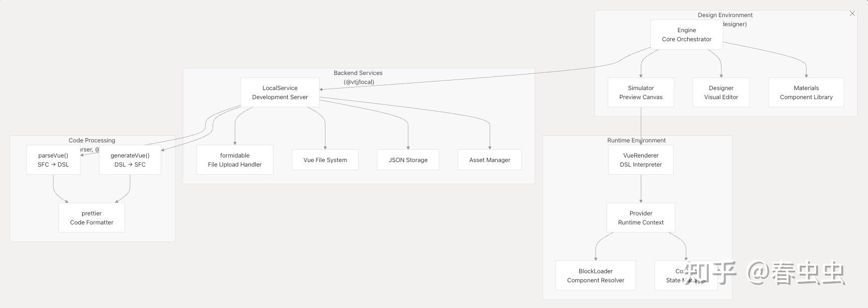This screenshot has height=308, width=868.
Task: Select the Asset Manager node
Action: (489, 160)
